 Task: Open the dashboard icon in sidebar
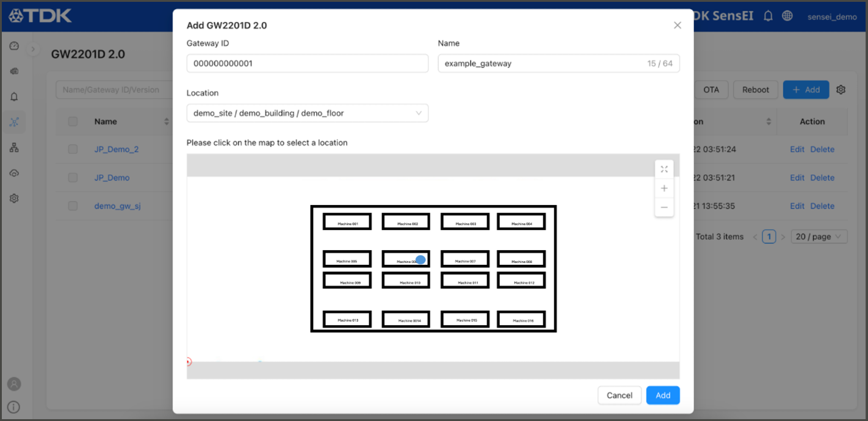pos(15,46)
